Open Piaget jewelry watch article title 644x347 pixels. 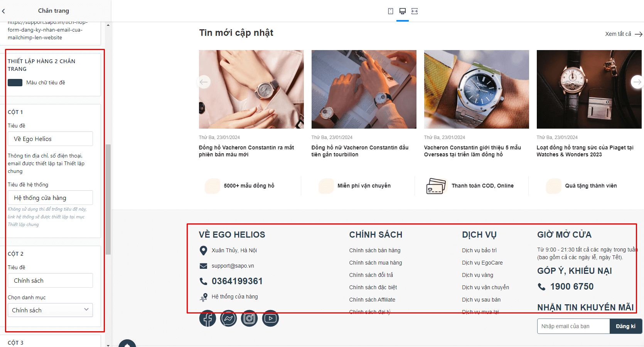tap(585, 151)
